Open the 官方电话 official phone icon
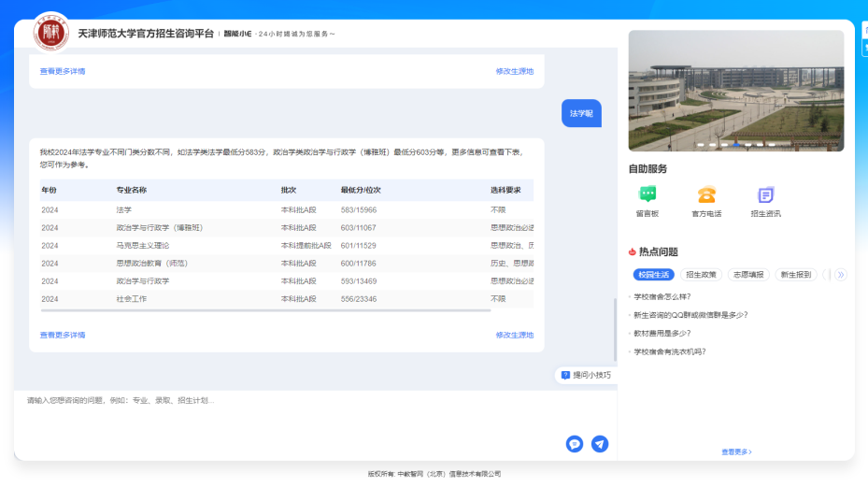The height and width of the screenshot is (487, 868). (x=706, y=195)
